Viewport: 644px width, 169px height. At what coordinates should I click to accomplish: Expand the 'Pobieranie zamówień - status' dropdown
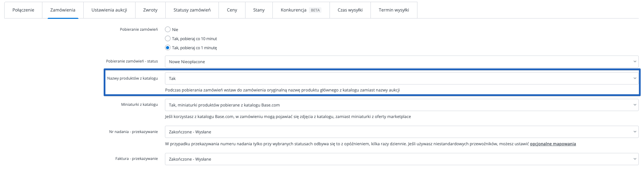tap(401, 62)
